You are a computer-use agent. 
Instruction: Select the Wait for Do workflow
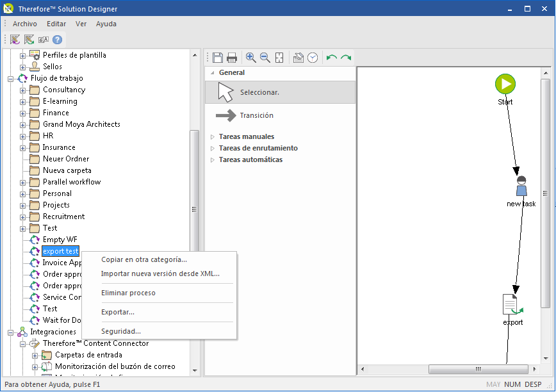point(61,320)
